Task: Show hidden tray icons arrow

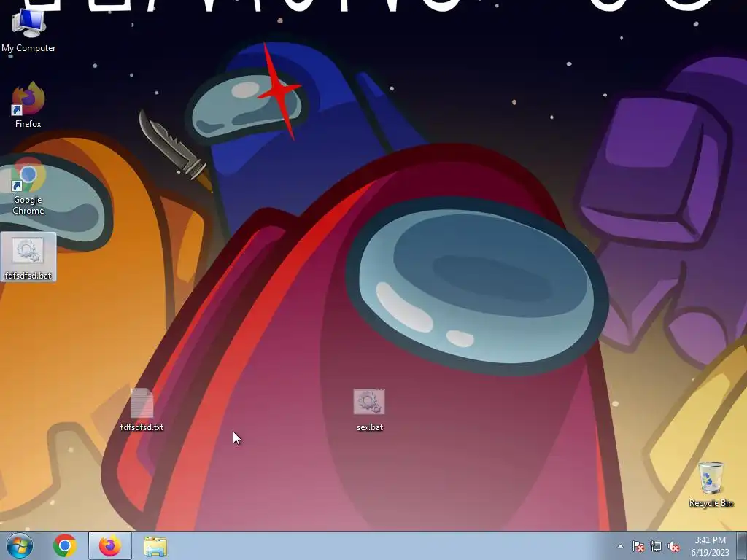Action: [x=620, y=546]
